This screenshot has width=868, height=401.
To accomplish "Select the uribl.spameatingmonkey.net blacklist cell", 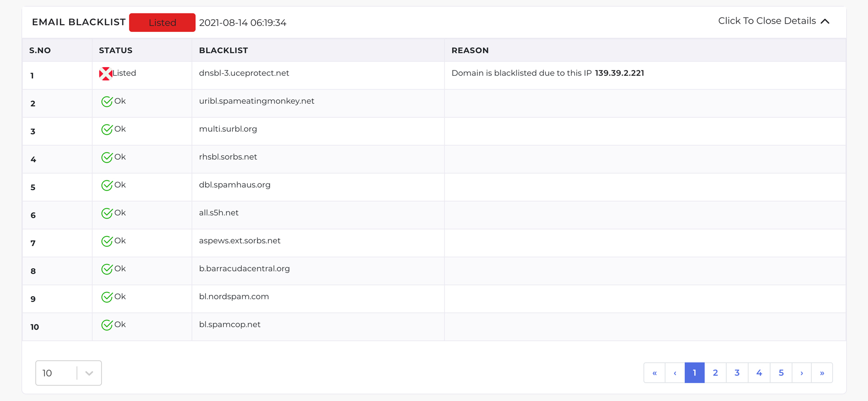I will (x=318, y=103).
